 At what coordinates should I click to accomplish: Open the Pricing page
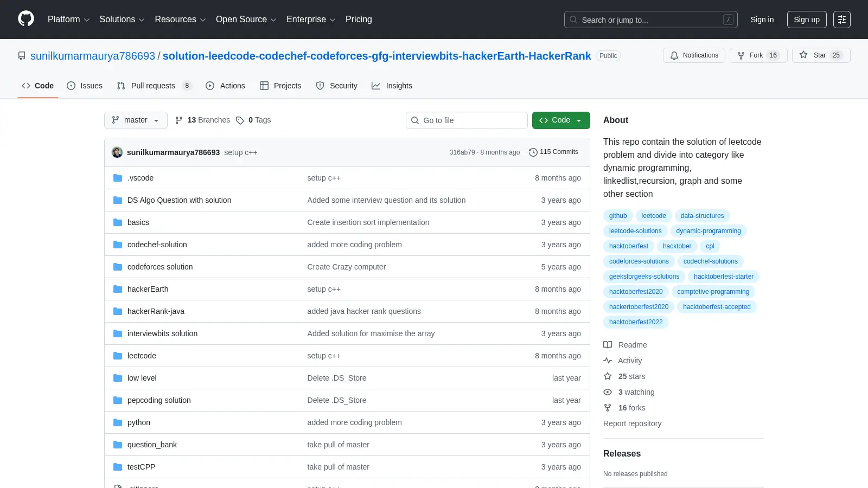359,20
